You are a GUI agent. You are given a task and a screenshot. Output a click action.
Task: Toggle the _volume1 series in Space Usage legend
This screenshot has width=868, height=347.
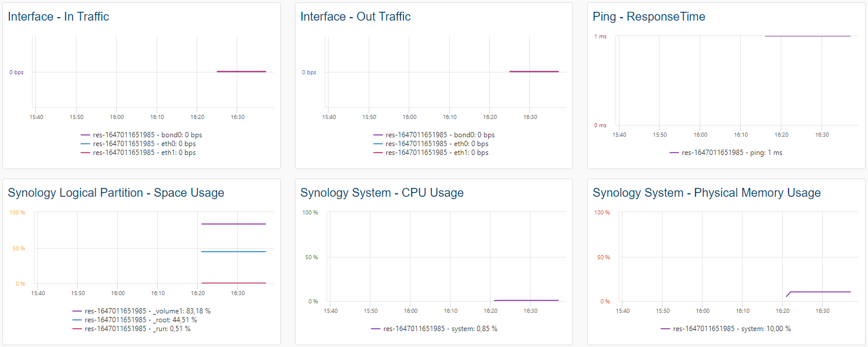coord(144,312)
